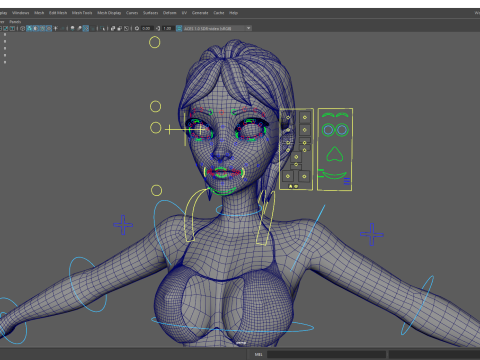The width and height of the screenshot is (480, 360).
Task: Click the X-ray active components icon
Action: (120, 28)
